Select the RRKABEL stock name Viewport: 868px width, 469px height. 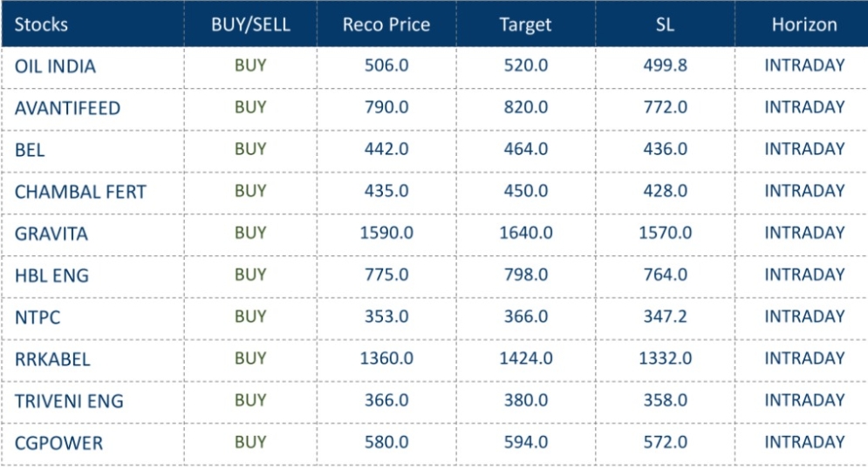click(x=52, y=359)
